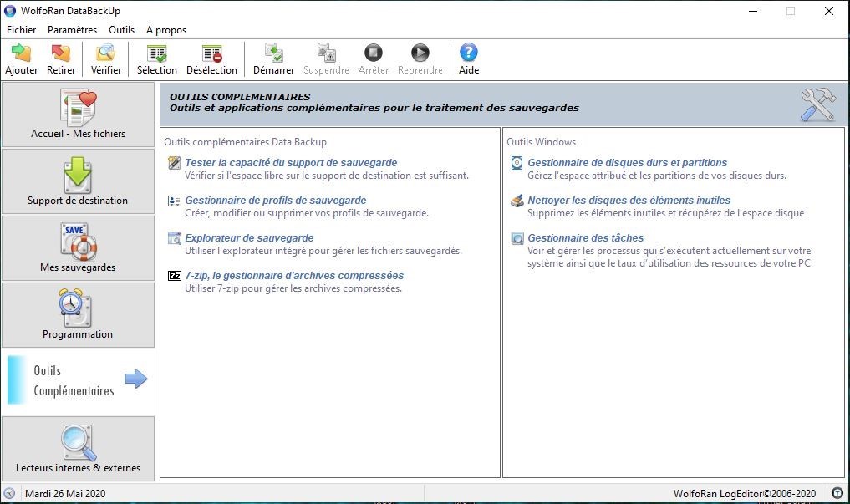Open help with the Aide icon
Screen dimensions: 850x504
(469, 53)
